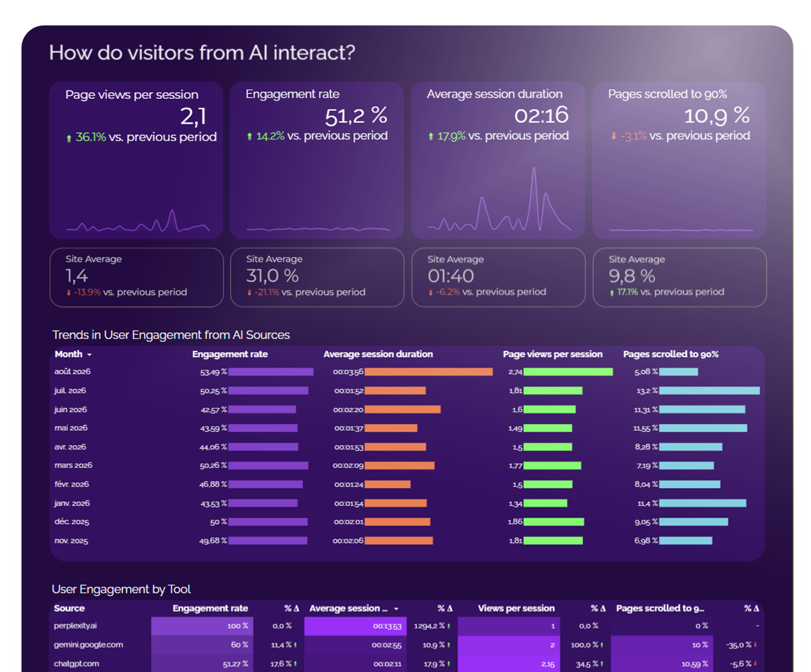Click the Average session duration sparkline chart
This screenshot has width=811, height=672.
point(500,199)
